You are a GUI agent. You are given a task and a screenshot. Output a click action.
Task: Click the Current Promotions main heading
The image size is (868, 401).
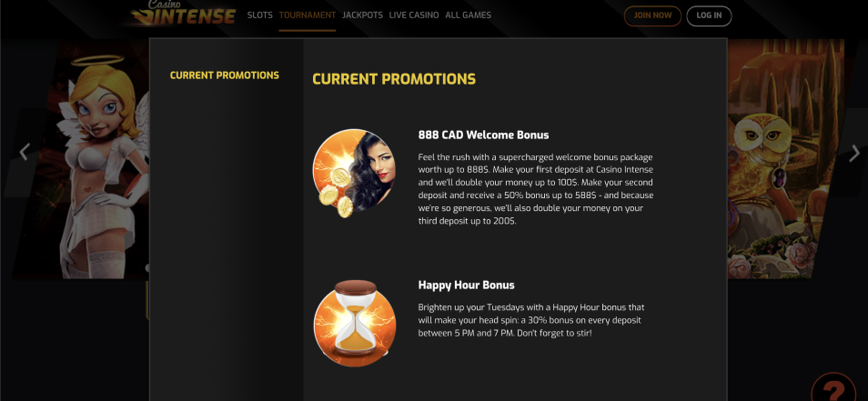394,79
